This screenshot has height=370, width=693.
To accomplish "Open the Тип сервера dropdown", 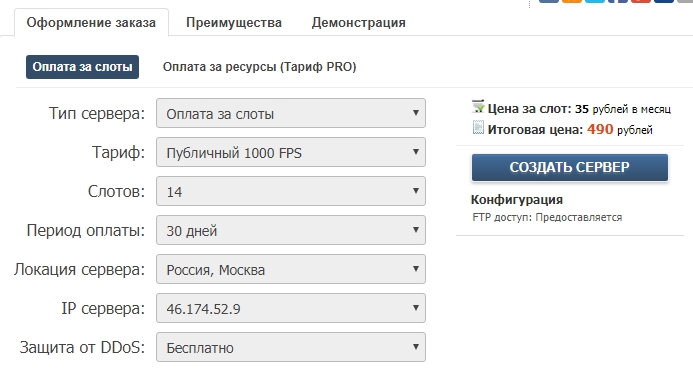I will 291,113.
